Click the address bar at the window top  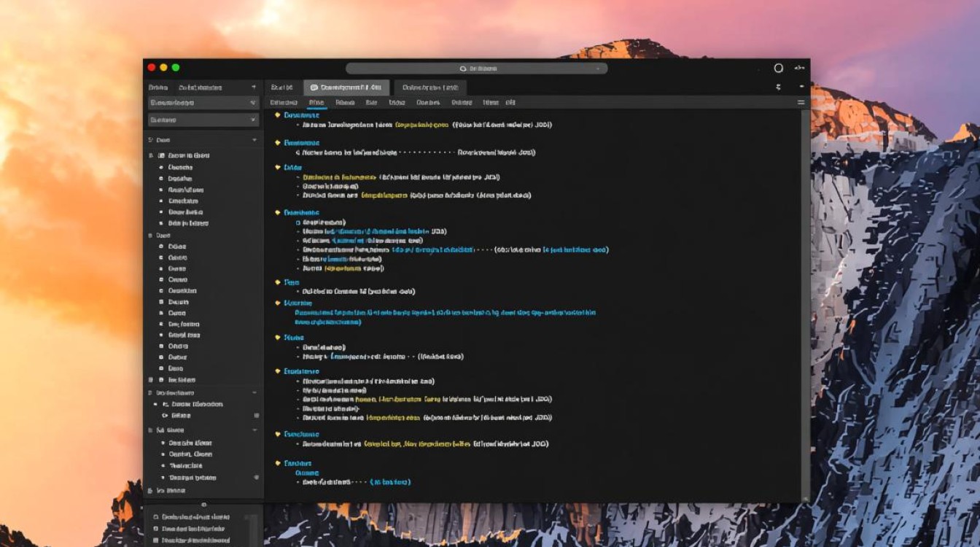click(476, 69)
